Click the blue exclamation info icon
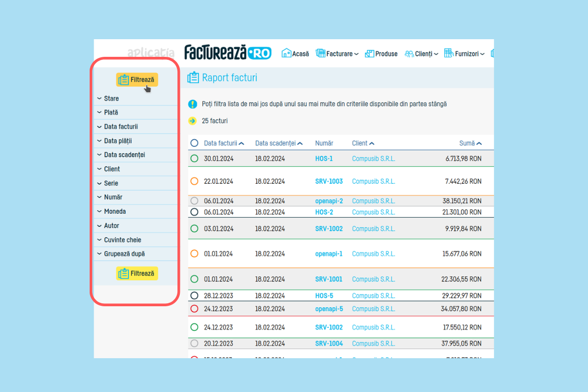588x392 pixels. (193, 104)
